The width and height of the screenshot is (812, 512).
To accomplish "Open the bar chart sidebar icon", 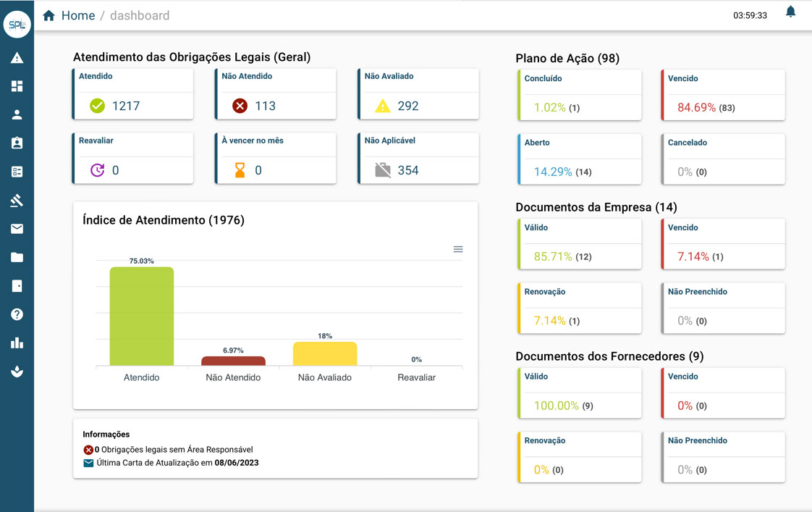I will (x=17, y=343).
